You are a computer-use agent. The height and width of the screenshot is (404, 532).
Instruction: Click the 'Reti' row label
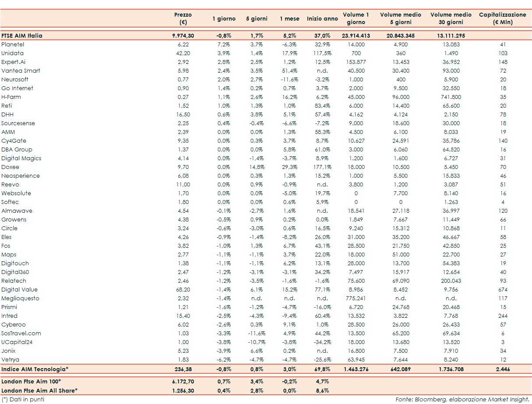click(x=7, y=105)
